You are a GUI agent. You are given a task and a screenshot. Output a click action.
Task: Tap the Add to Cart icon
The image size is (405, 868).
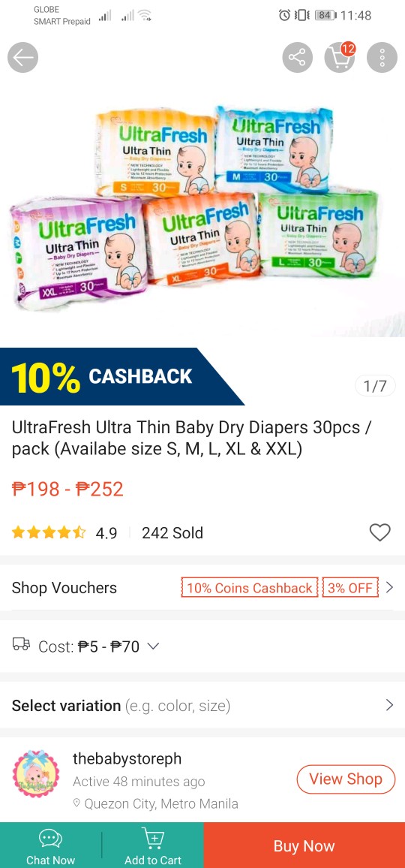click(153, 838)
